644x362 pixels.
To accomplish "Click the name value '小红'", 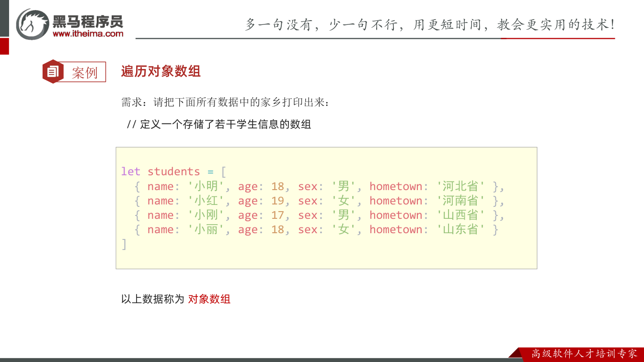I will 206,201.
